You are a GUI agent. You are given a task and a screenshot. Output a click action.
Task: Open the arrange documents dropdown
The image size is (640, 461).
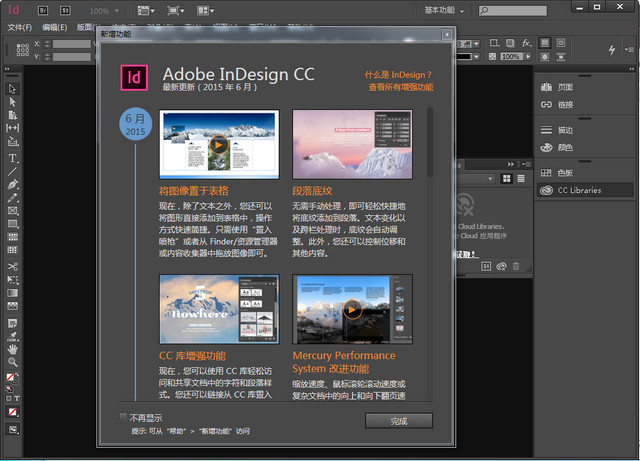pos(205,11)
